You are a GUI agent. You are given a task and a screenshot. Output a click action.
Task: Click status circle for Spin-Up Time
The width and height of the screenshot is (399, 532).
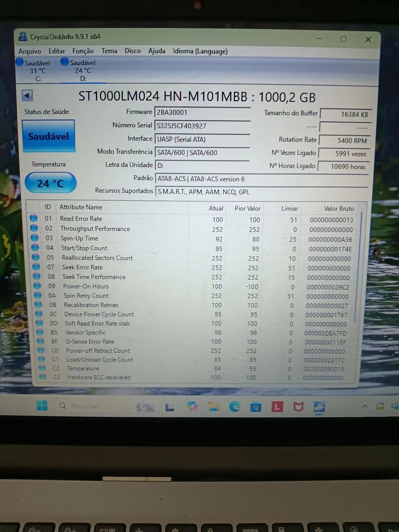[x=35, y=238]
